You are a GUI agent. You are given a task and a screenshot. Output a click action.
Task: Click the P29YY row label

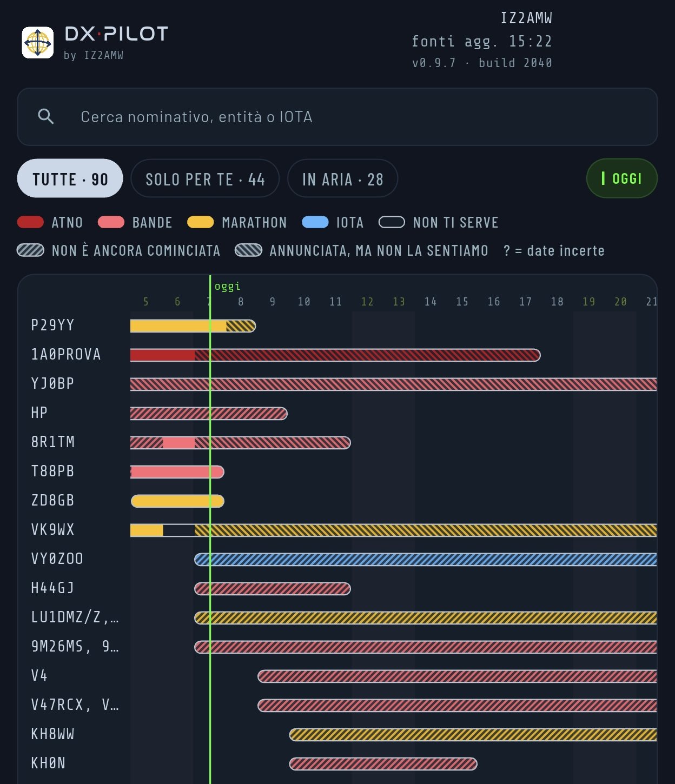[x=52, y=325]
